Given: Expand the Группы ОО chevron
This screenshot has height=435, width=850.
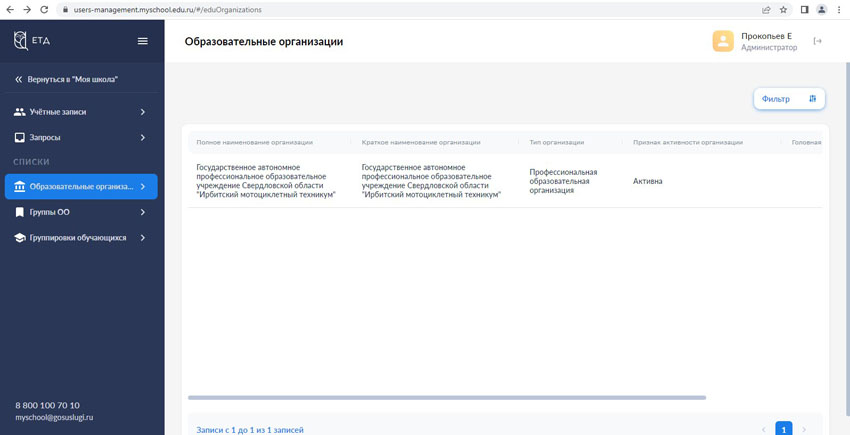Looking at the screenshot, I should (143, 212).
